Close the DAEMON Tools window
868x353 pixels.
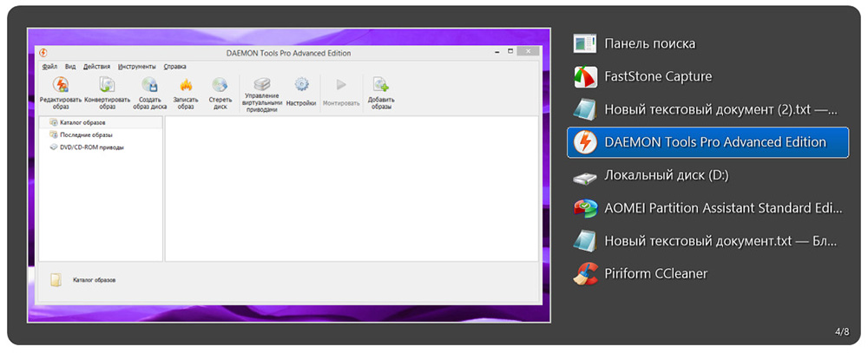528,51
